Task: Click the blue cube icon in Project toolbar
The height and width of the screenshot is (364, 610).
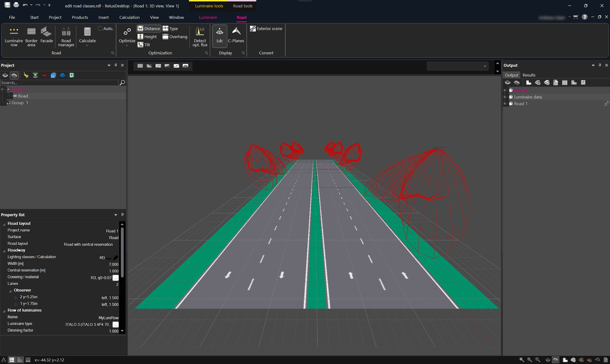Action: tap(53, 75)
